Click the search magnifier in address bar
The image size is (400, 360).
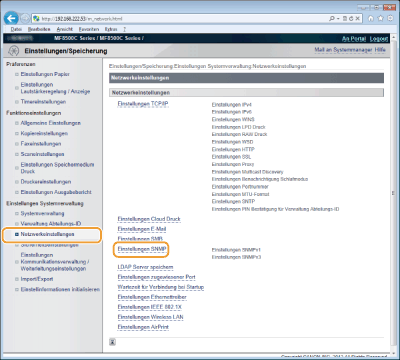click(332, 19)
